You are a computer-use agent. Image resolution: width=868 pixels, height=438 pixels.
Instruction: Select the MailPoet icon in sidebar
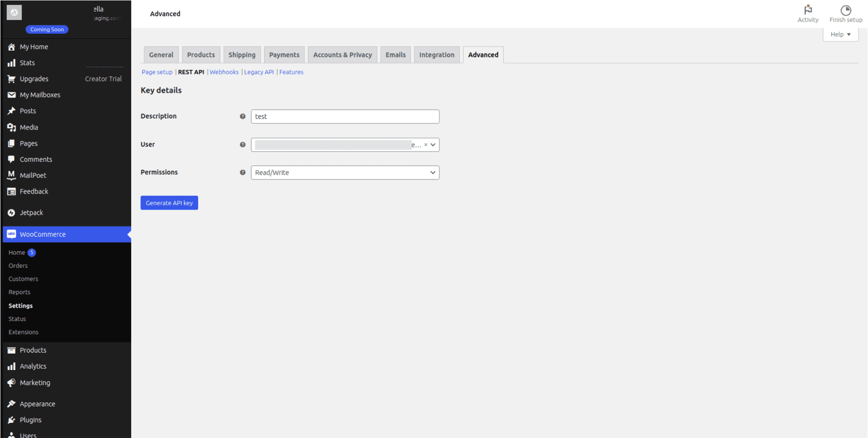coord(12,175)
